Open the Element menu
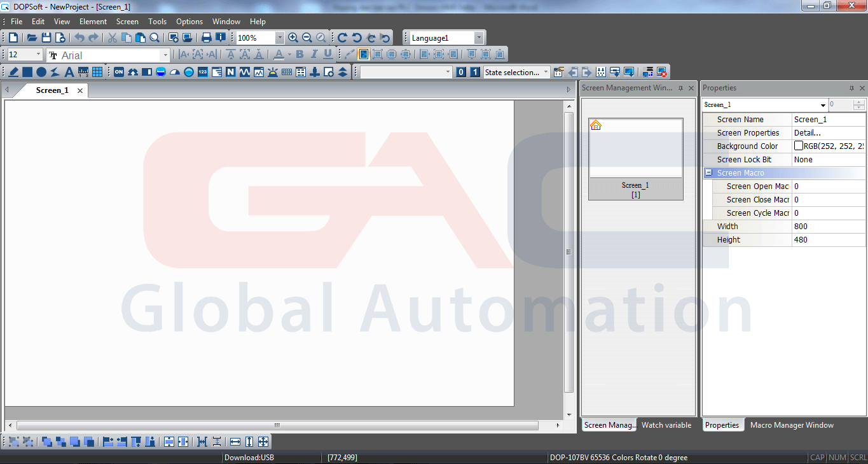This screenshot has height=464, width=868. [93, 21]
